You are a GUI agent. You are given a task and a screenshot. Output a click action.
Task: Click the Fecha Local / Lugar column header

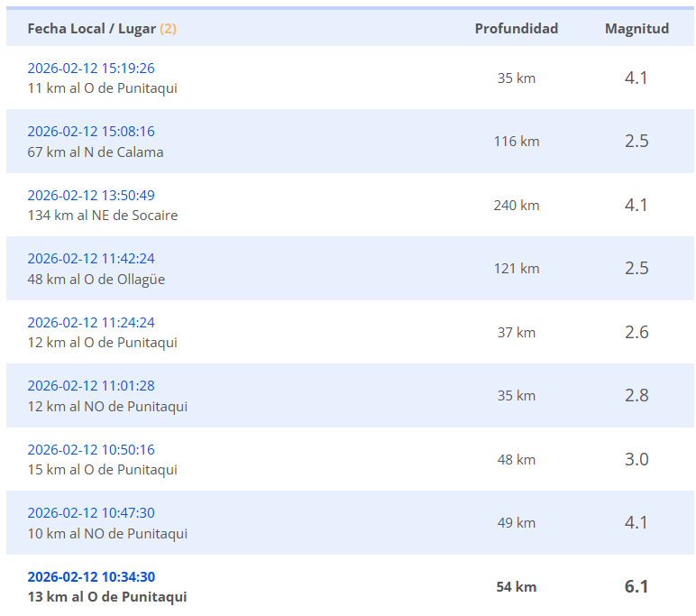coord(91,29)
